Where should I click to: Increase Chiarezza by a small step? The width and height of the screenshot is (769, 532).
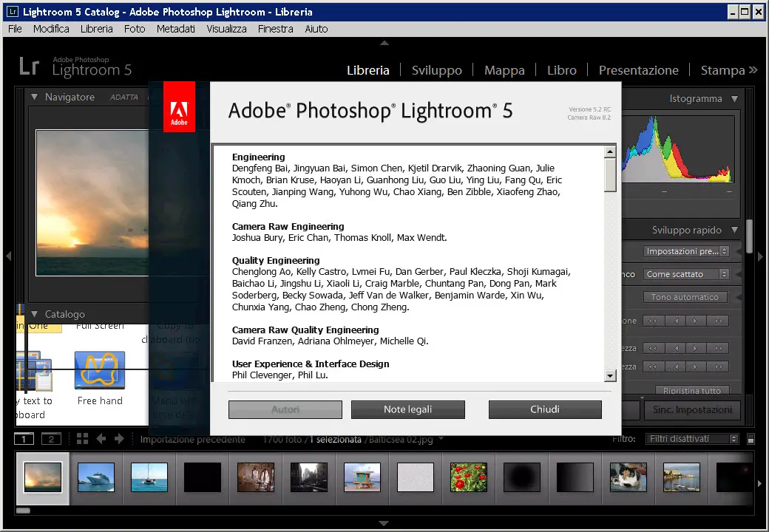coord(696,348)
